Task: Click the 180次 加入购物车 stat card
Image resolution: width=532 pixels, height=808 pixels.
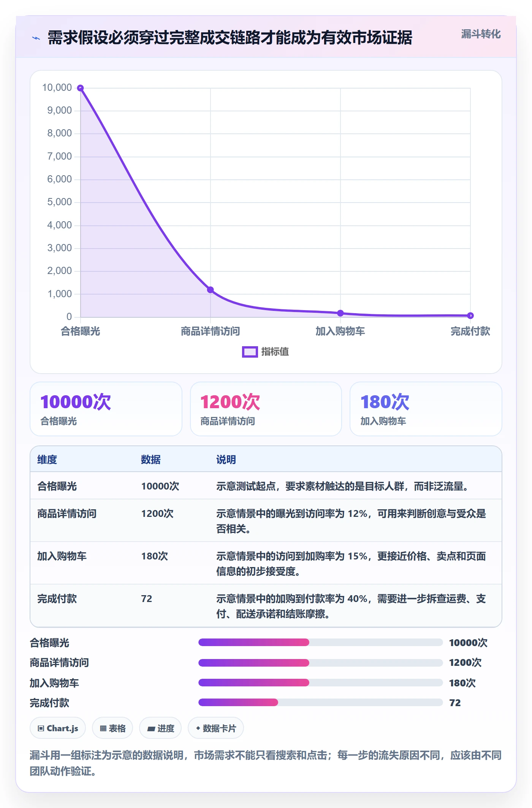Action: 426,409
